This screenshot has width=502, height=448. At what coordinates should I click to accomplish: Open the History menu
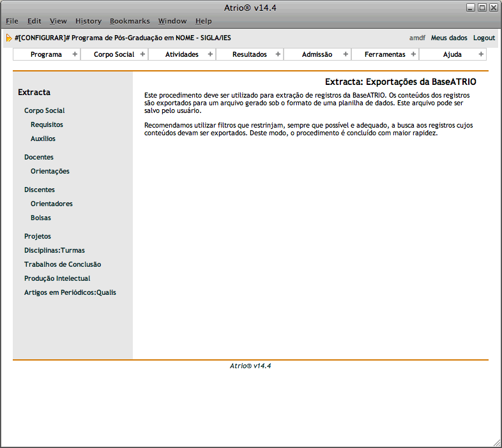(x=88, y=21)
